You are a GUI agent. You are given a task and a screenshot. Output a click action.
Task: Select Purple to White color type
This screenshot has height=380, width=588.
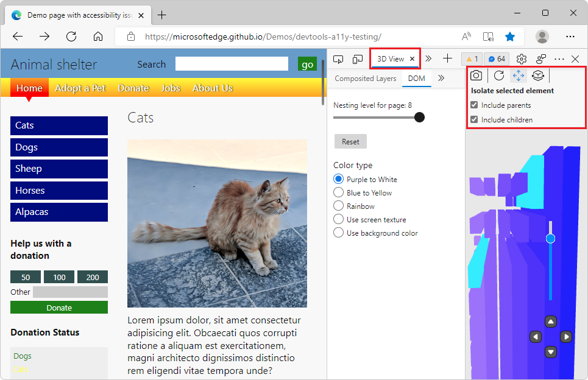tap(338, 179)
